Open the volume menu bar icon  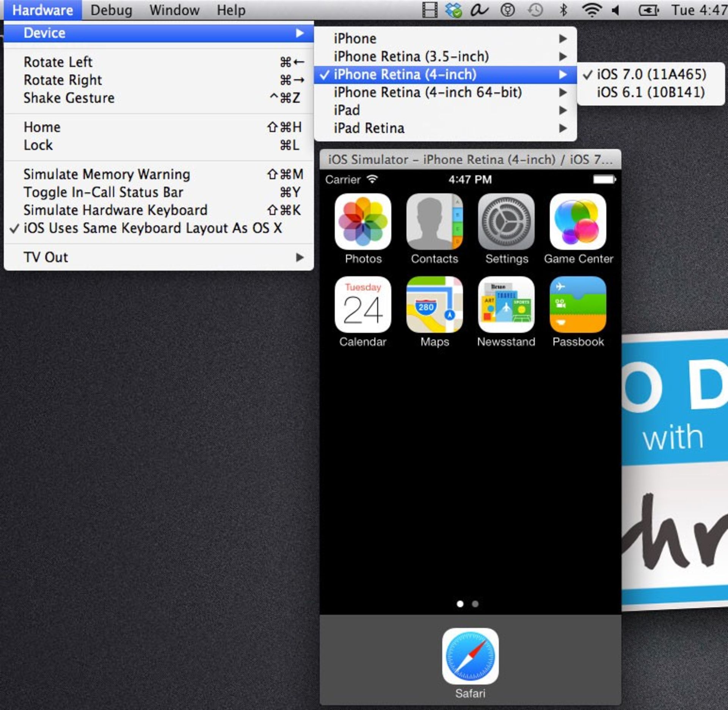point(616,10)
